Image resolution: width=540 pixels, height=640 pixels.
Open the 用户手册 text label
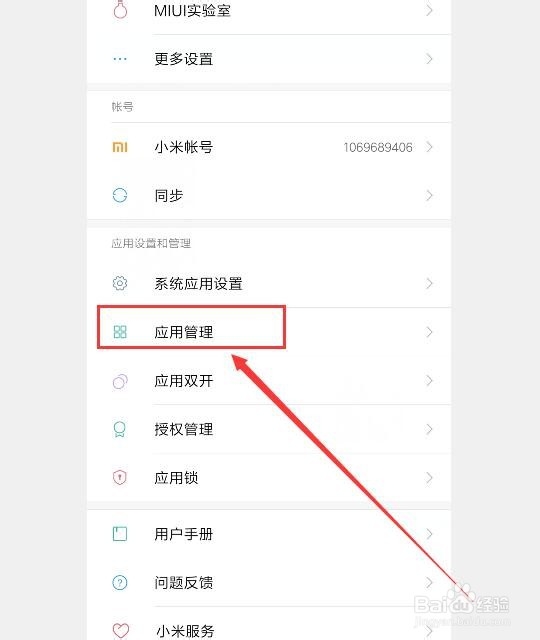[184, 534]
